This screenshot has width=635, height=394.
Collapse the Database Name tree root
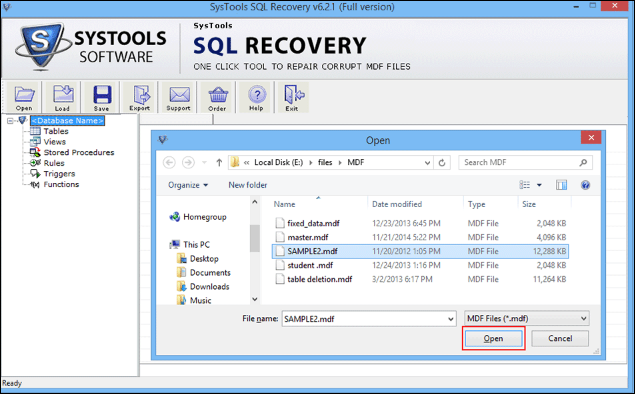(10, 121)
